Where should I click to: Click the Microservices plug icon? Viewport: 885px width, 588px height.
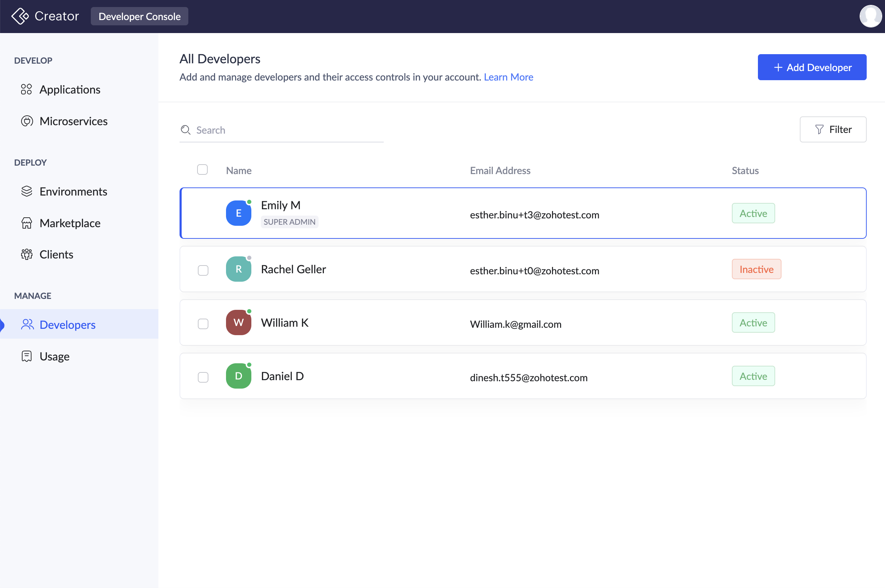click(27, 121)
